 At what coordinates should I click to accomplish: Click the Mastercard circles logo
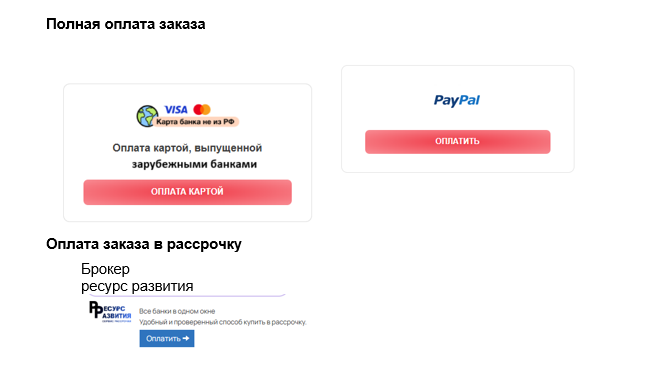point(202,109)
